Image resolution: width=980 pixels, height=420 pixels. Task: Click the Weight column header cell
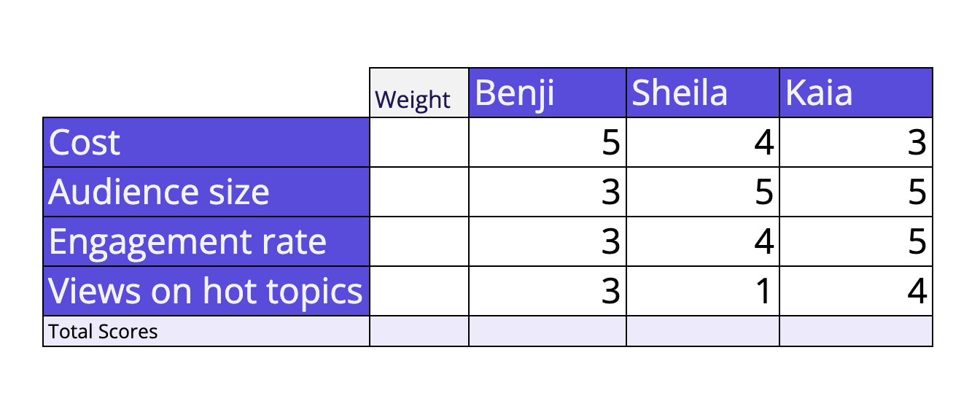point(419,93)
